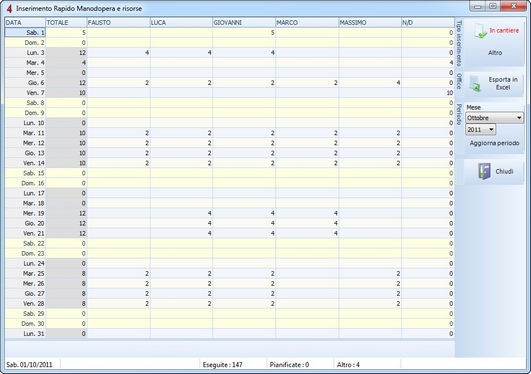This screenshot has height=374, width=531.
Task: Click the MASSIMO column header
Action: [370, 23]
